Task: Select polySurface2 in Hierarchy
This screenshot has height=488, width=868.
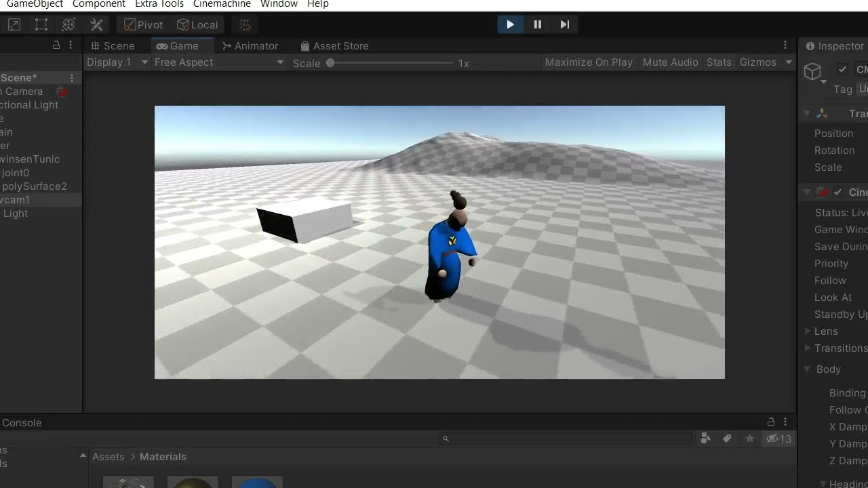Action: 34,186
